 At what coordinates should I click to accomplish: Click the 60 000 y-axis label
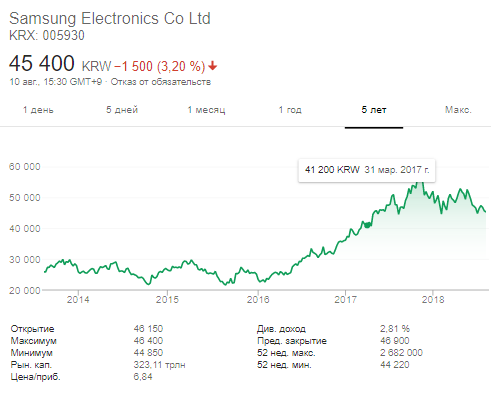click(25, 167)
